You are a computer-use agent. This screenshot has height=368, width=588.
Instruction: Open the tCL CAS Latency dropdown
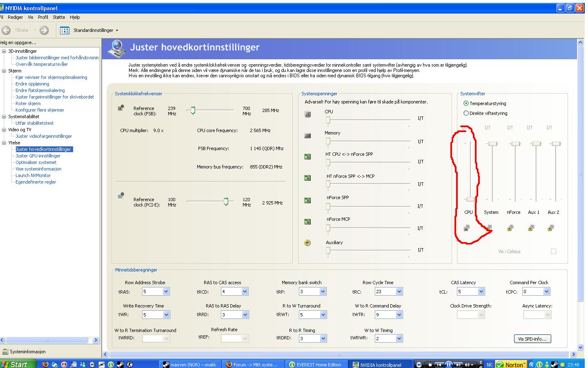[x=481, y=292]
